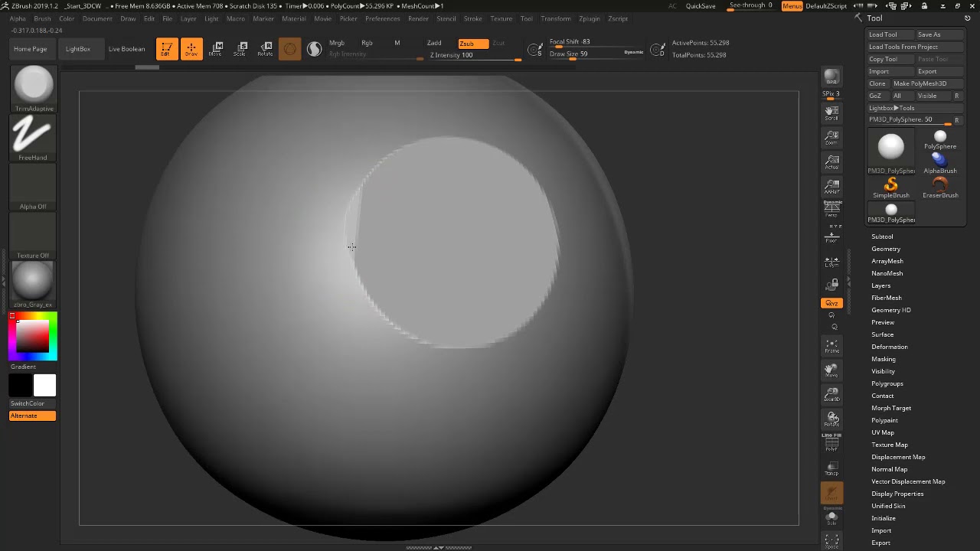
Task: Enable Zadd sculpt mode
Action: tap(434, 43)
